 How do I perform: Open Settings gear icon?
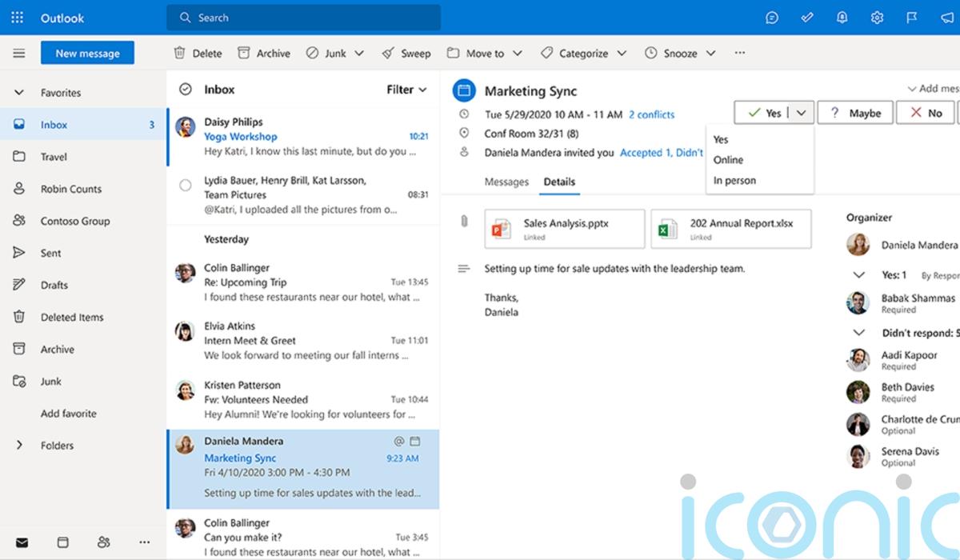[x=878, y=18]
